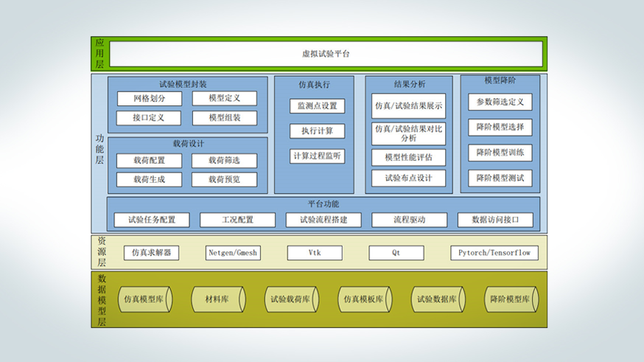Select the 试验数据库 cylinder icon

pos(437,299)
